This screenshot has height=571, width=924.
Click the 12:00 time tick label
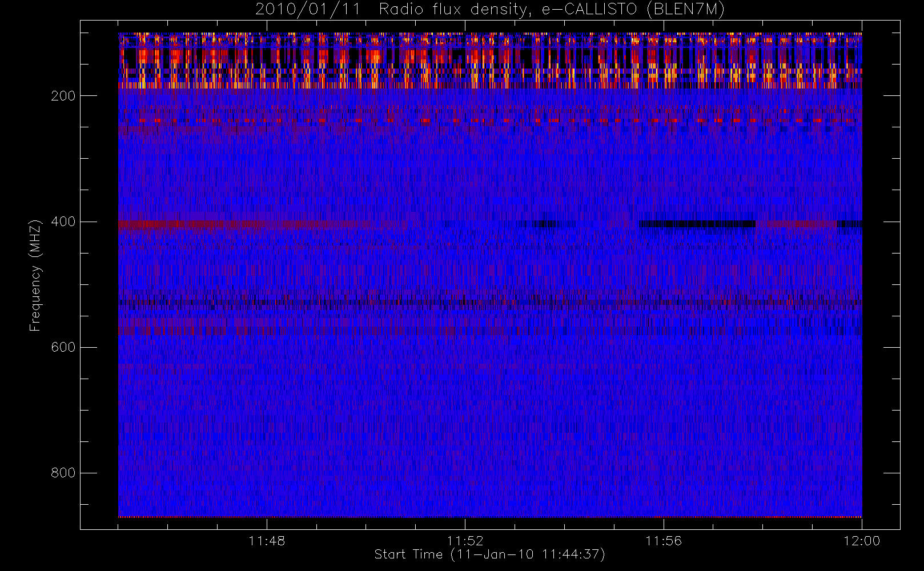click(862, 541)
